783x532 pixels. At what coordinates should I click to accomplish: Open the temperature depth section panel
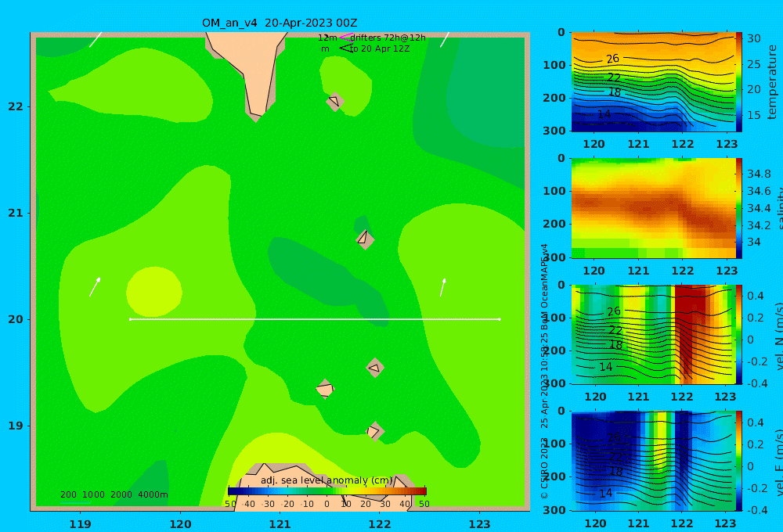click(x=653, y=82)
